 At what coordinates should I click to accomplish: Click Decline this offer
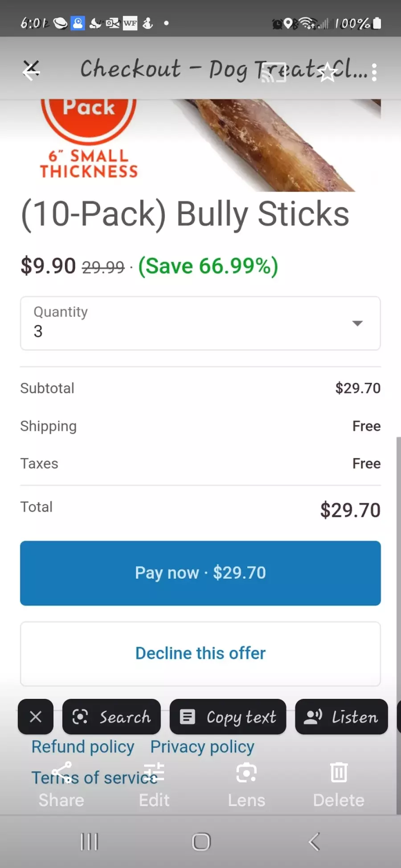pyautogui.click(x=200, y=653)
